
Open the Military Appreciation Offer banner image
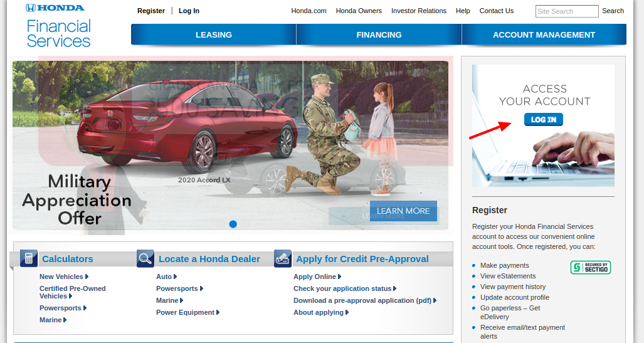point(230,145)
